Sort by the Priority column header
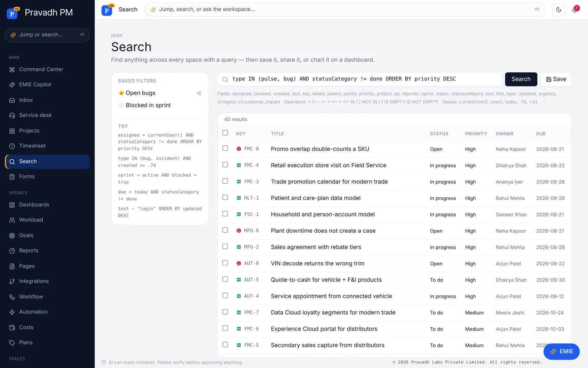 pyautogui.click(x=476, y=134)
